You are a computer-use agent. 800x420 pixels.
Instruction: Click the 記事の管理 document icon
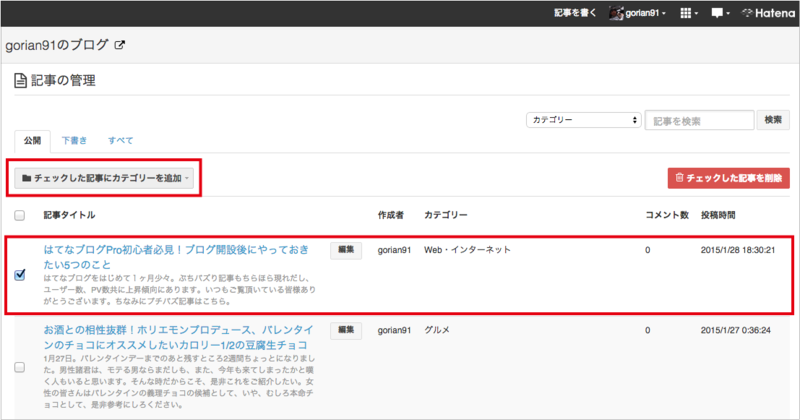(x=20, y=81)
